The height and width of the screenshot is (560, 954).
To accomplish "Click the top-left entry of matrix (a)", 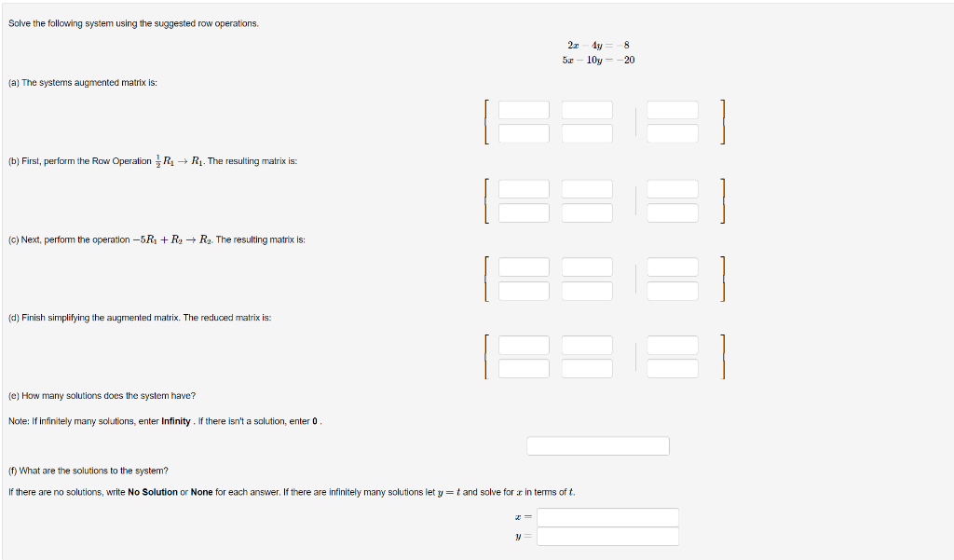I will 524,109.
